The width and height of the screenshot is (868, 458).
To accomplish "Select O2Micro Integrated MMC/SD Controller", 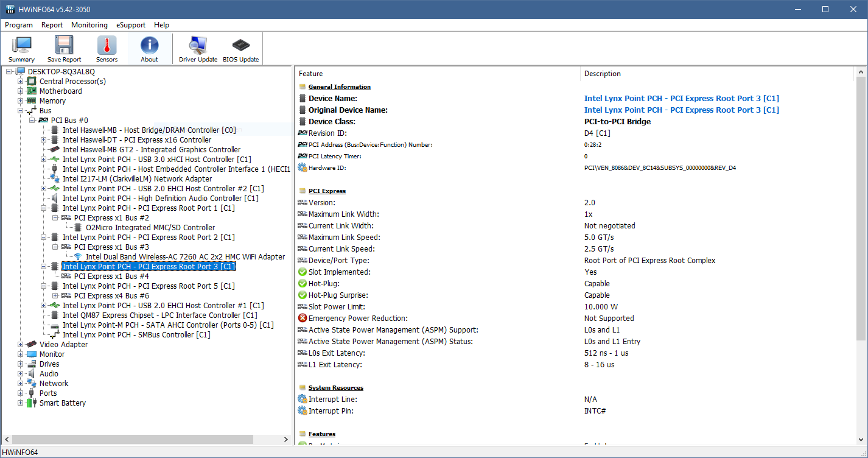I will coord(150,228).
